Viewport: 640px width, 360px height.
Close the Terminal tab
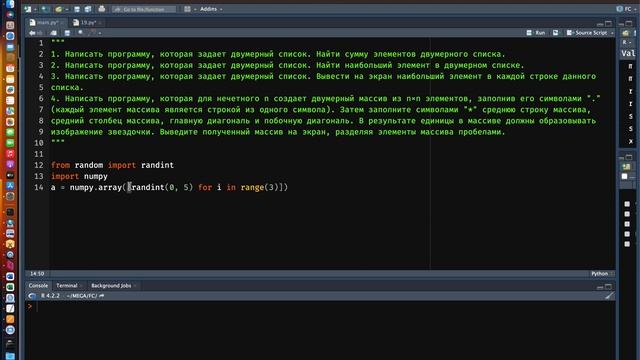coord(81,286)
